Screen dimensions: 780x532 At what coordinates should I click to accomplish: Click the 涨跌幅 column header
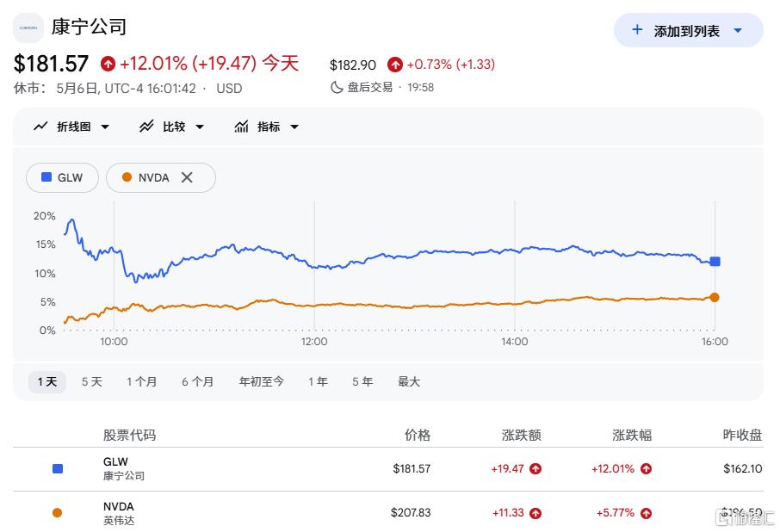(x=632, y=435)
